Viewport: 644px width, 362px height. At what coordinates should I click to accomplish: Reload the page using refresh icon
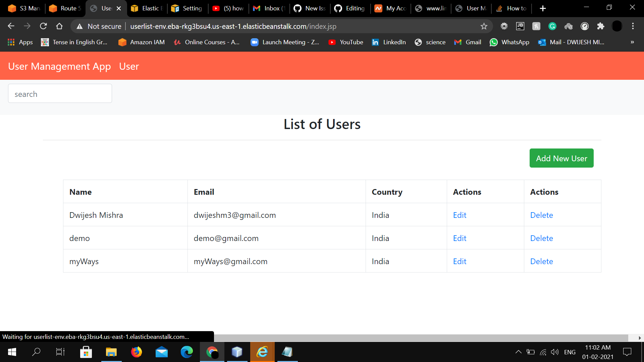(x=43, y=26)
